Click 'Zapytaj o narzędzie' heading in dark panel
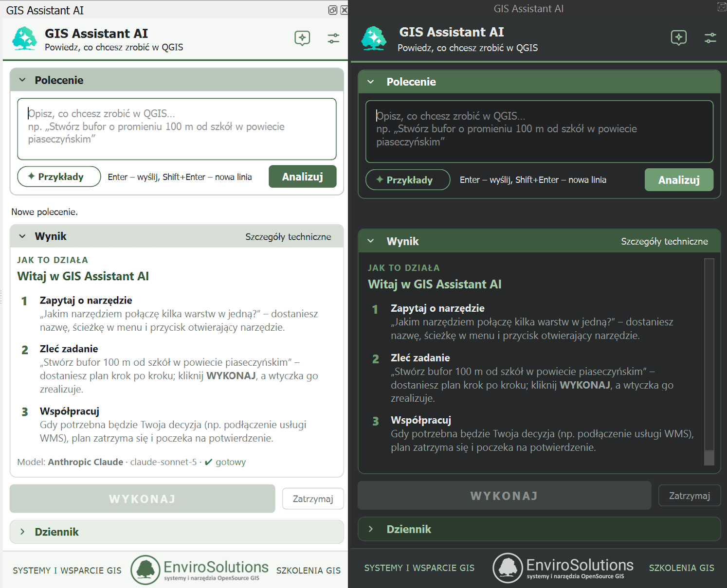 point(437,308)
